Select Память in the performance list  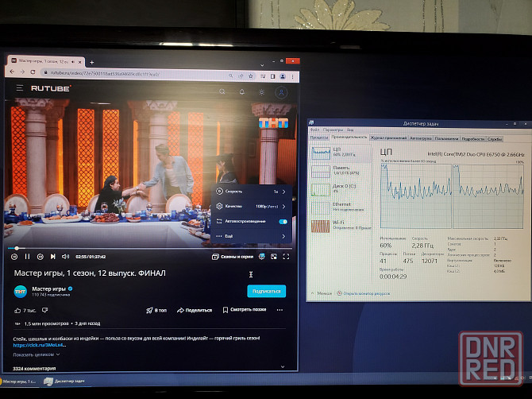(x=341, y=171)
